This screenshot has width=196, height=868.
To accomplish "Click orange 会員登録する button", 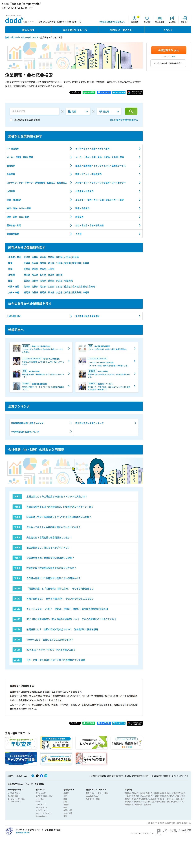I will 168,50.
